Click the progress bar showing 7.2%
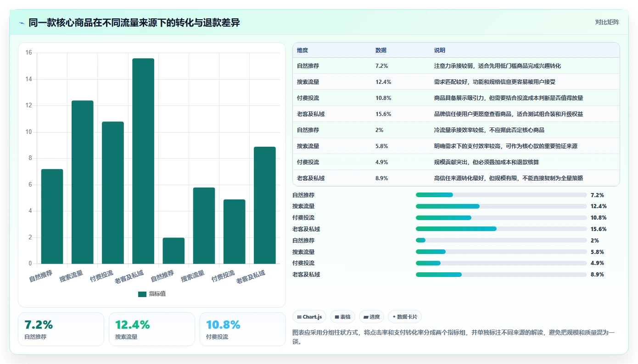Viewport: 638px width, 364px height. [501, 195]
